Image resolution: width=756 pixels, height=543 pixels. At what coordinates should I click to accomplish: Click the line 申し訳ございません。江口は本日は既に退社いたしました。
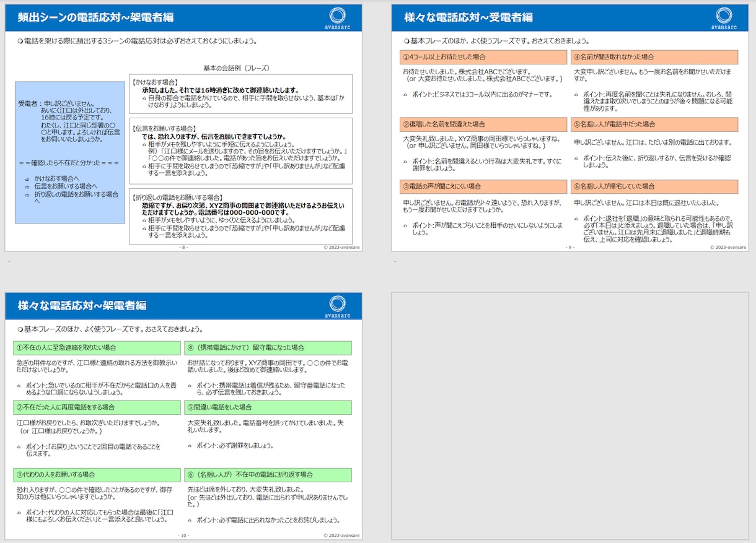[646, 202]
